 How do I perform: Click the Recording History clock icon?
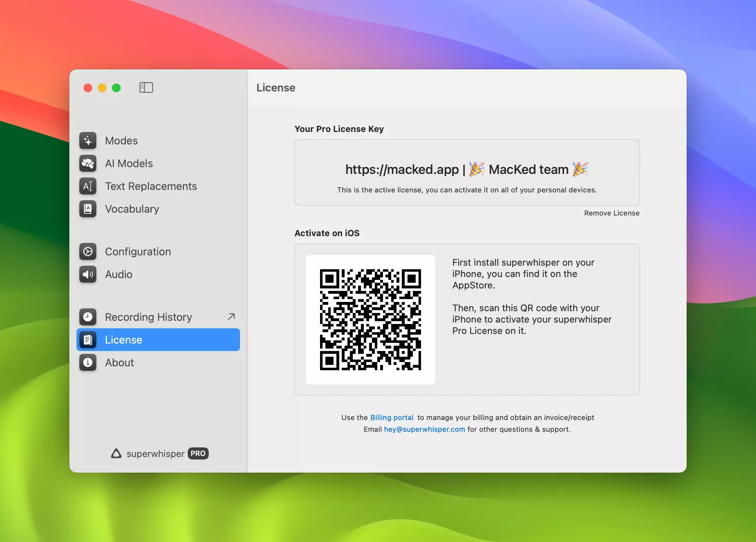click(88, 317)
